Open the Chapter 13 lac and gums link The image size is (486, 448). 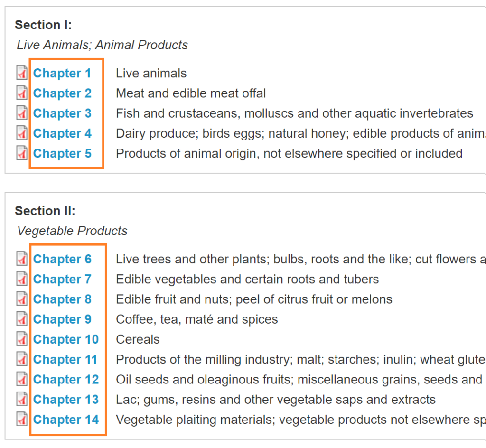coord(66,400)
